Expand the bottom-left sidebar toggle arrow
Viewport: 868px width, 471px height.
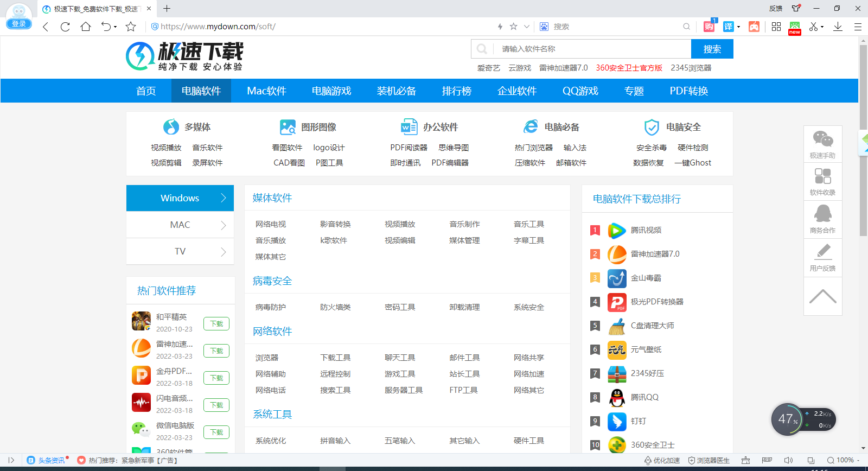pyautogui.click(x=11, y=460)
